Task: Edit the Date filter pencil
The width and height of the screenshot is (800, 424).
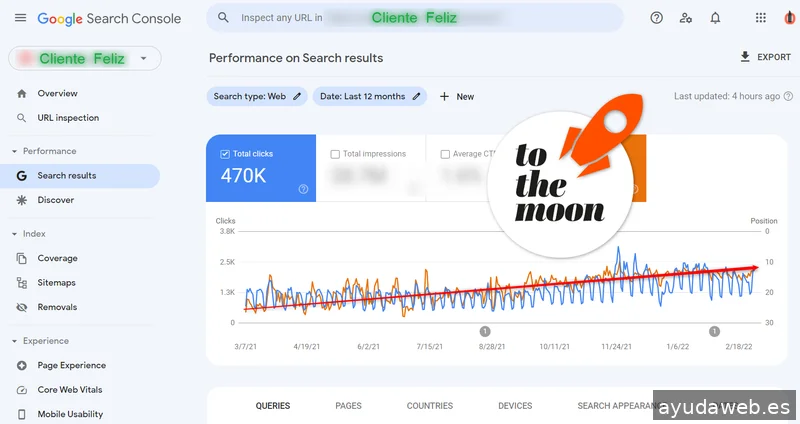Action: (416, 97)
